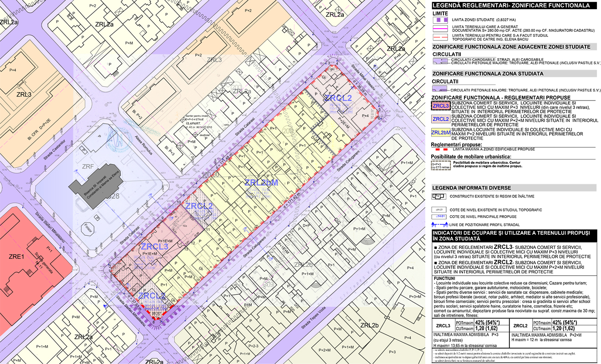The width and height of the screenshot is (601, 364).
Task: Select the ZRCL3 red legend swatch
Action: (x=441, y=106)
